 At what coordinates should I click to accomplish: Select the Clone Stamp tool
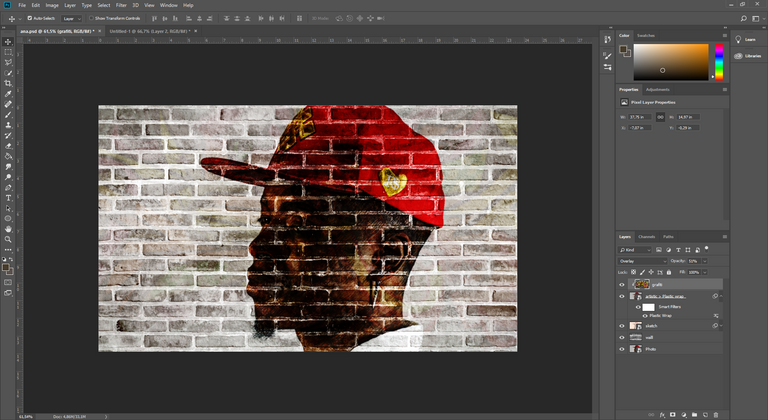pyautogui.click(x=8, y=125)
